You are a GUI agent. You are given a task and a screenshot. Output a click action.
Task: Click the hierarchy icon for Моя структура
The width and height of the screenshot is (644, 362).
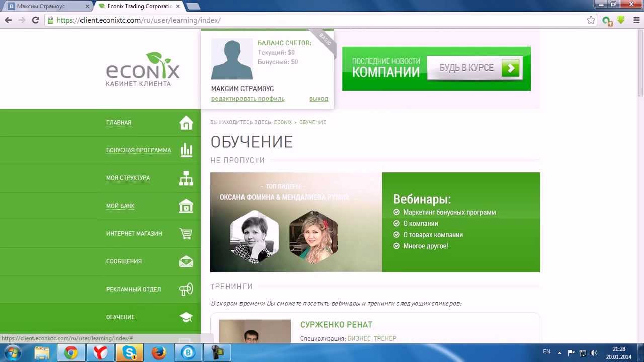186,178
